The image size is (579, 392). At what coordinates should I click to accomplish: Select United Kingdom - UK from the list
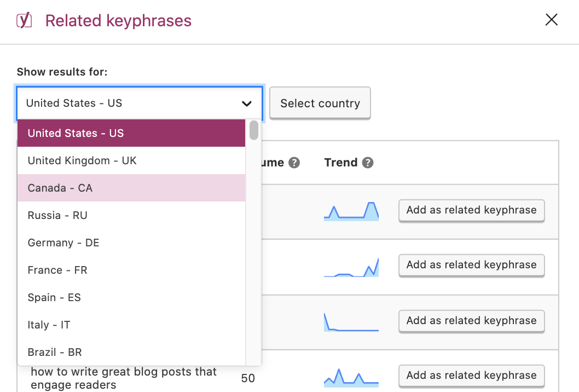coord(82,160)
